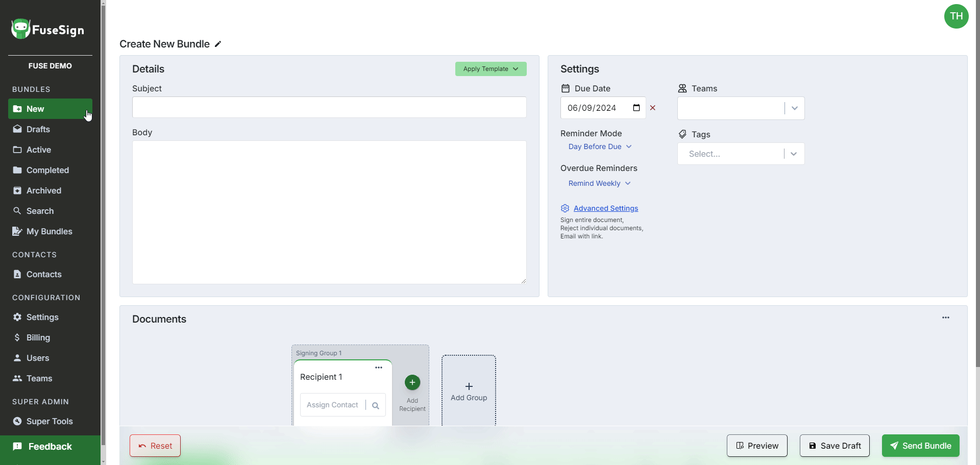Click the pencil icon beside Create New Bundle
The height and width of the screenshot is (465, 980).
(x=218, y=44)
